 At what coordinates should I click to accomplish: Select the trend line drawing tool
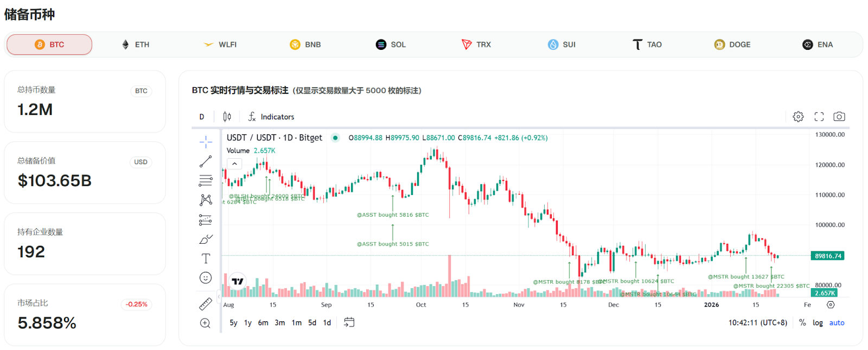click(205, 161)
